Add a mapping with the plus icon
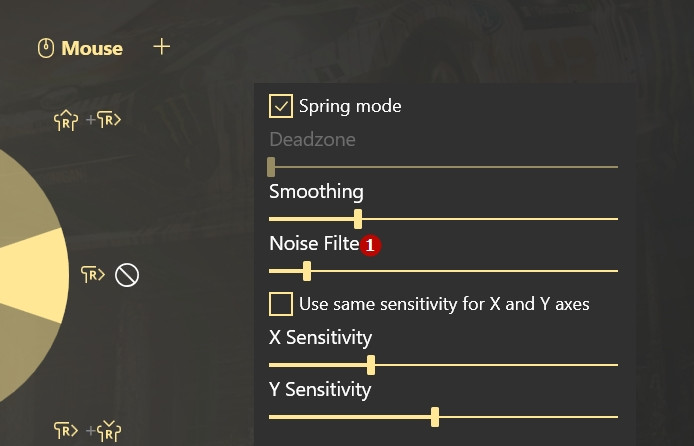Viewport: 694px width, 446px height. (162, 46)
